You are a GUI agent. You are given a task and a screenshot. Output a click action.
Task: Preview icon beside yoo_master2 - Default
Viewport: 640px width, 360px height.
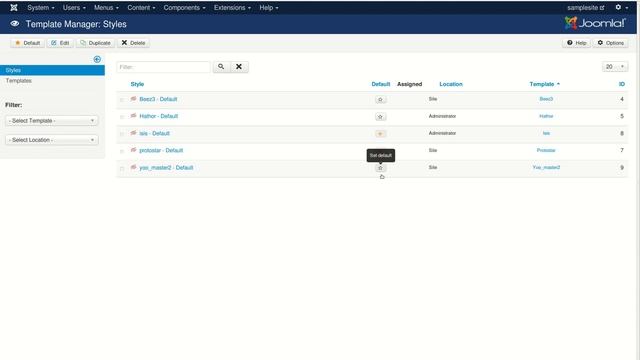[133, 167]
